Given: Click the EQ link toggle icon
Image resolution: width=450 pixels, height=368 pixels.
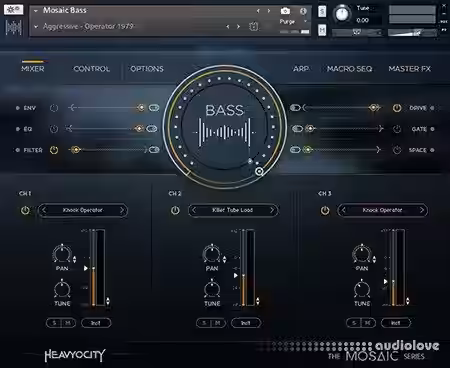Looking at the screenshot, I should tap(152, 129).
